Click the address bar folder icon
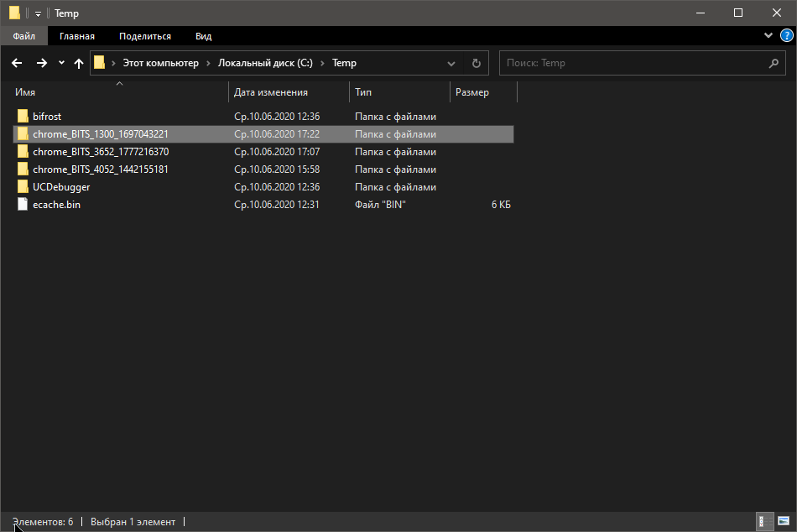The height and width of the screenshot is (532, 797). [x=100, y=63]
